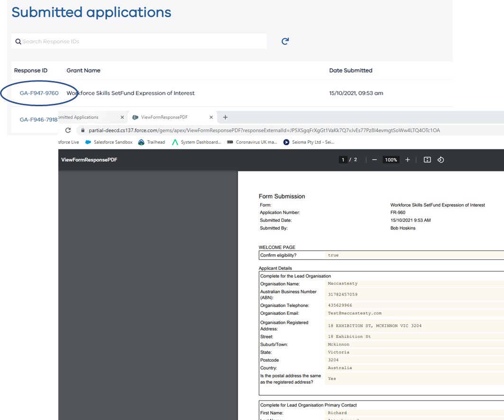Open a new browser tab

(225, 117)
